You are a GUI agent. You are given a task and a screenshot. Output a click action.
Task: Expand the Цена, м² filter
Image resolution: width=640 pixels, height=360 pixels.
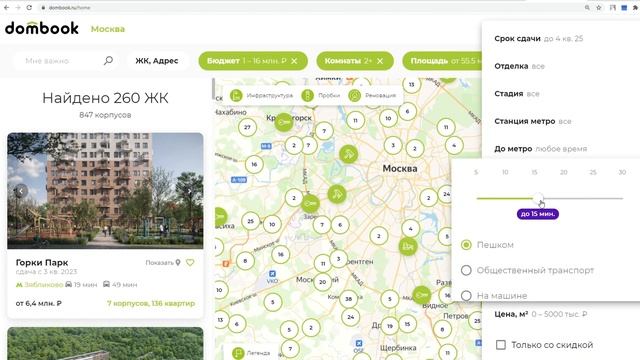click(541, 314)
